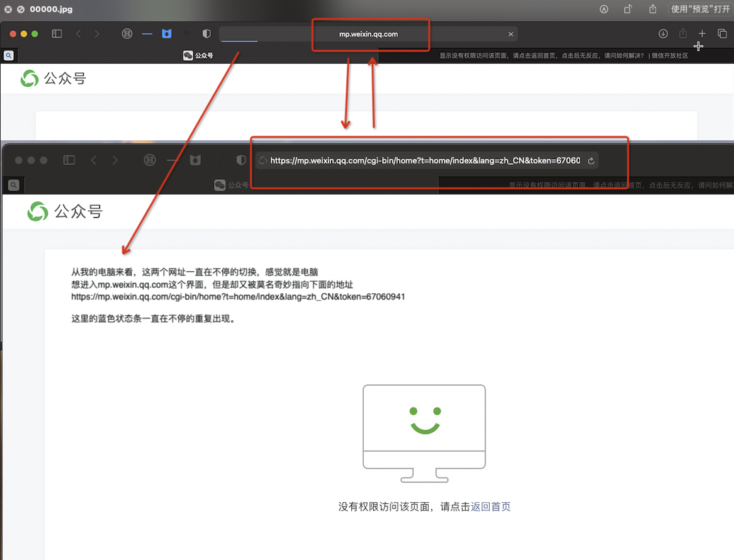Screen dimensions: 734x560
Task: Go forward in the lower Safari window
Action: 115,160
